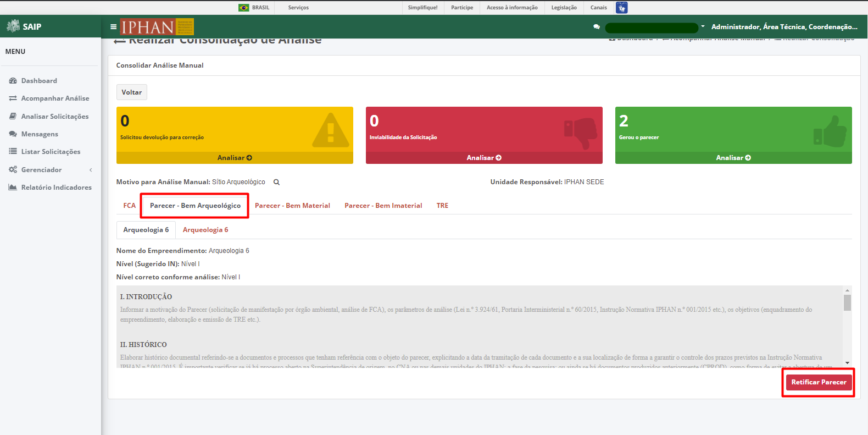The height and width of the screenshot is (435, 868).
Task: Open the user account dropdown caret
Action: point(703,26)
